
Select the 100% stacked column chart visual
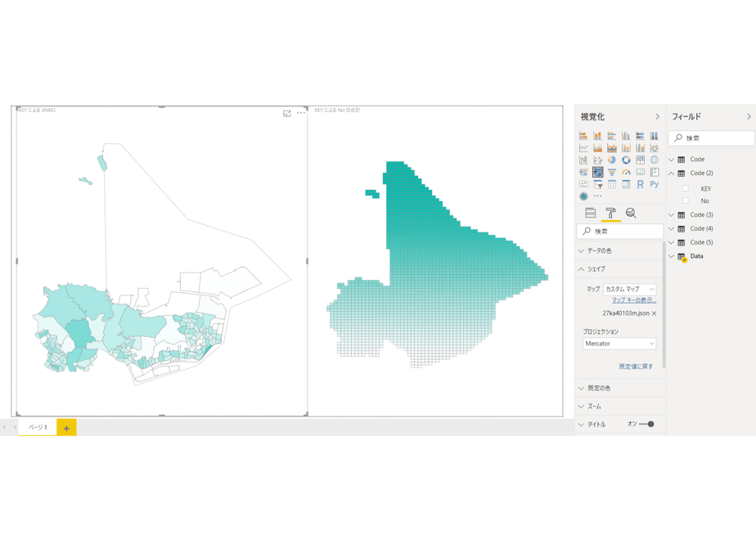[655, 136]
